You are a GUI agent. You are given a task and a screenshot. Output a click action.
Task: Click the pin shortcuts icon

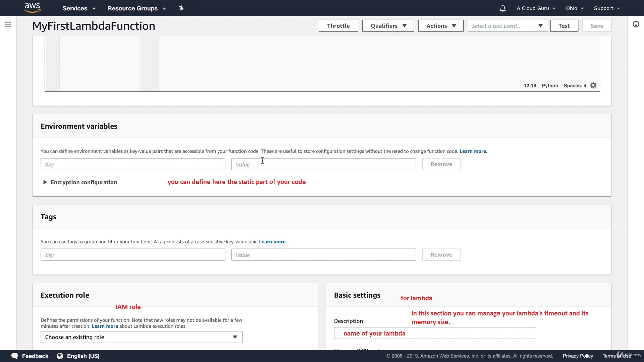click(x=181, y=8)
